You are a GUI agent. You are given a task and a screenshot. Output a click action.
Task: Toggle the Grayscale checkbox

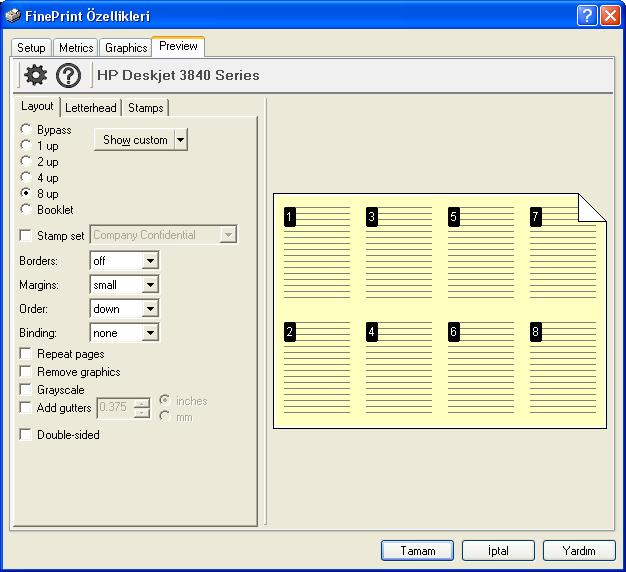tap(26, 389)
